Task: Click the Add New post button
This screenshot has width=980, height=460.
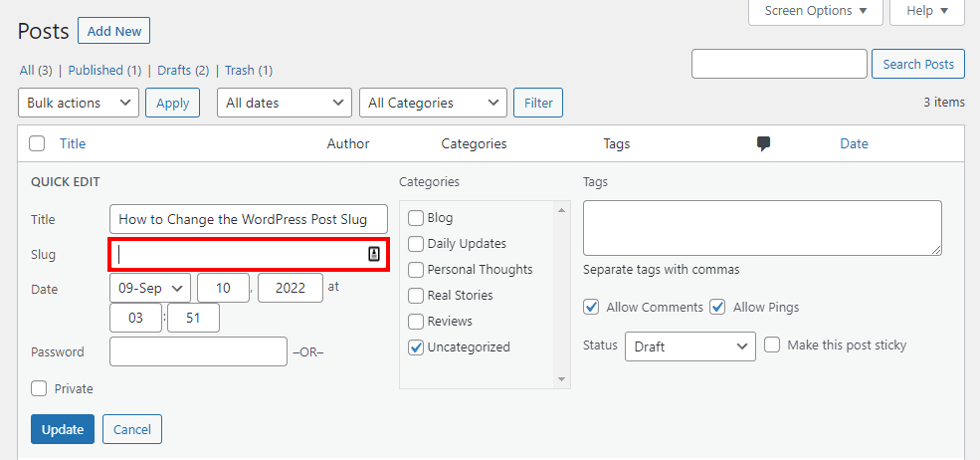Action: coord(114,31)
